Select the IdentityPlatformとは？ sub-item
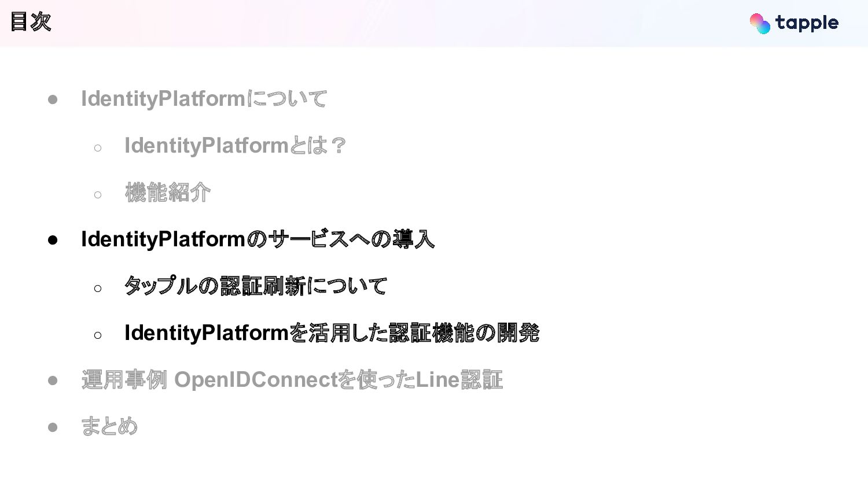The height and width of the screenshot is (488, 868). [x=235, y=146]
